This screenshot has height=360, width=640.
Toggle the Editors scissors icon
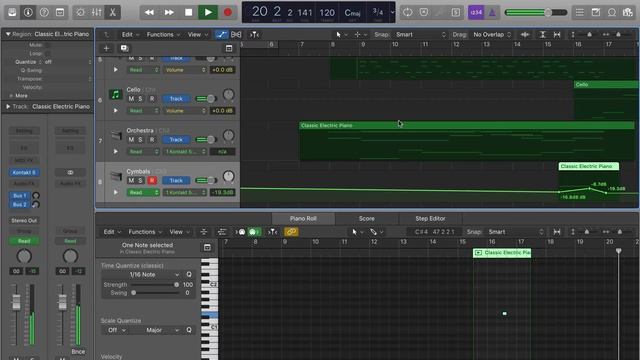coord(112,12)
